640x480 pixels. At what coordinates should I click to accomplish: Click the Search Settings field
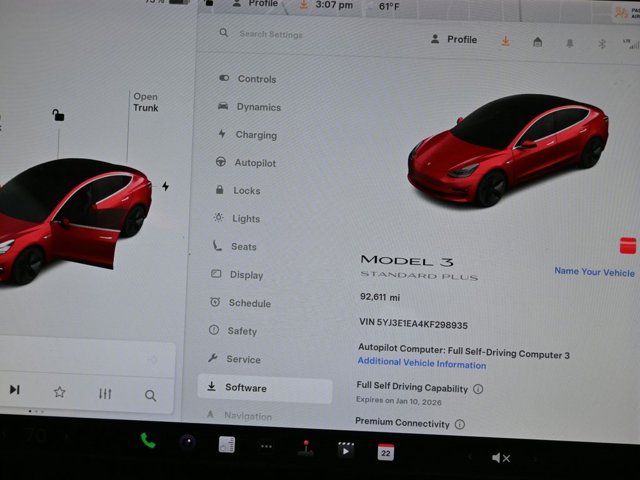[x=271, y=34]
